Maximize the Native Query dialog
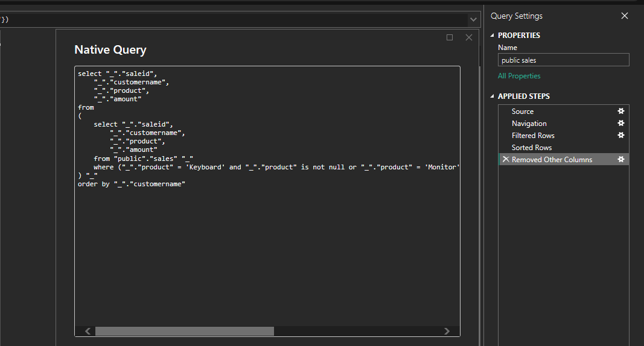Viewport: 644px width, 346px height. tap(450, 37)
